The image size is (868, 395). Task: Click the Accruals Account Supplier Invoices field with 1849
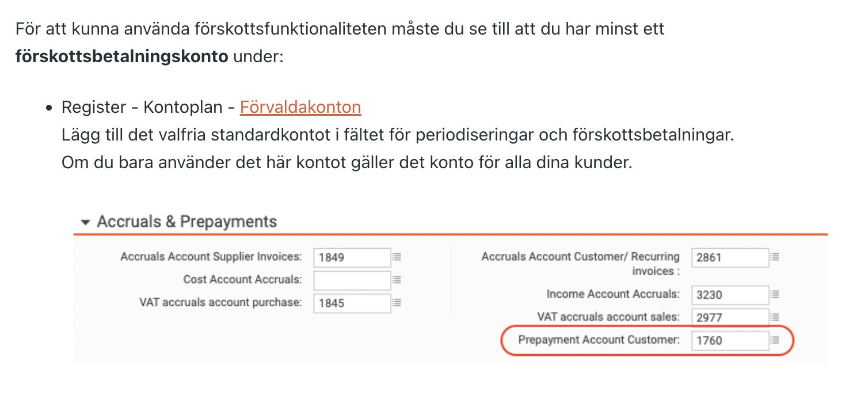click(352, 257)
